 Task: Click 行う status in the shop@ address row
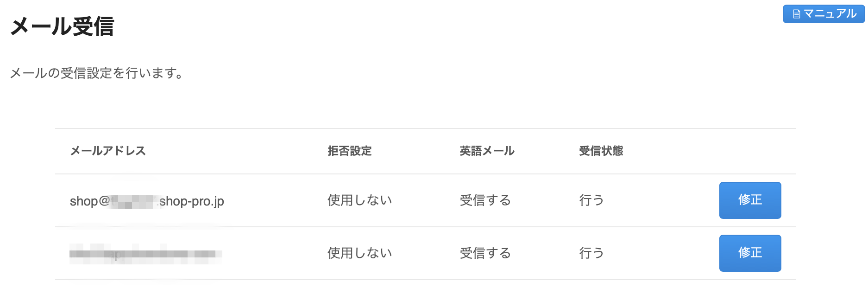(x=591, y=200)
